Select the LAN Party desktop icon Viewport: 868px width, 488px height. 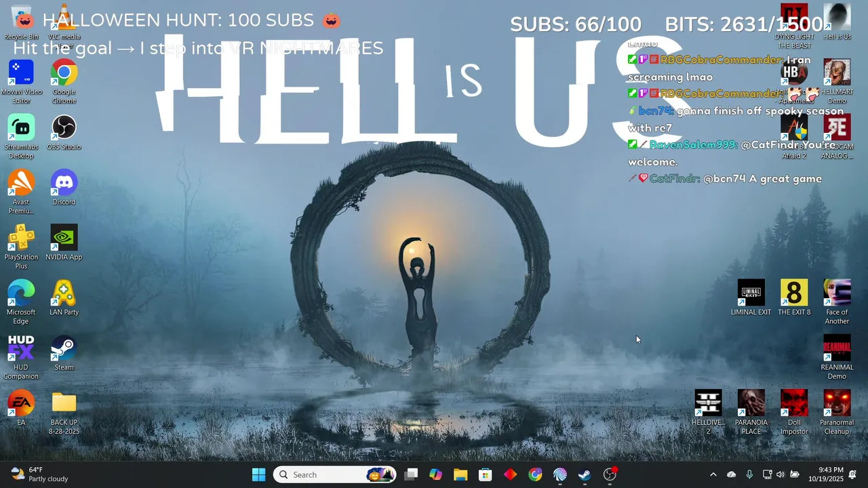tap(64, 298)
